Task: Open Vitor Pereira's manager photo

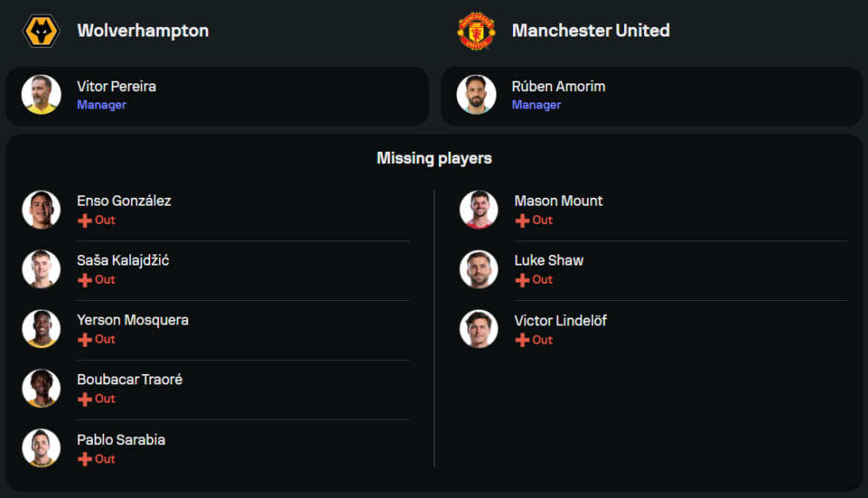Action: (x=41, y=95)
